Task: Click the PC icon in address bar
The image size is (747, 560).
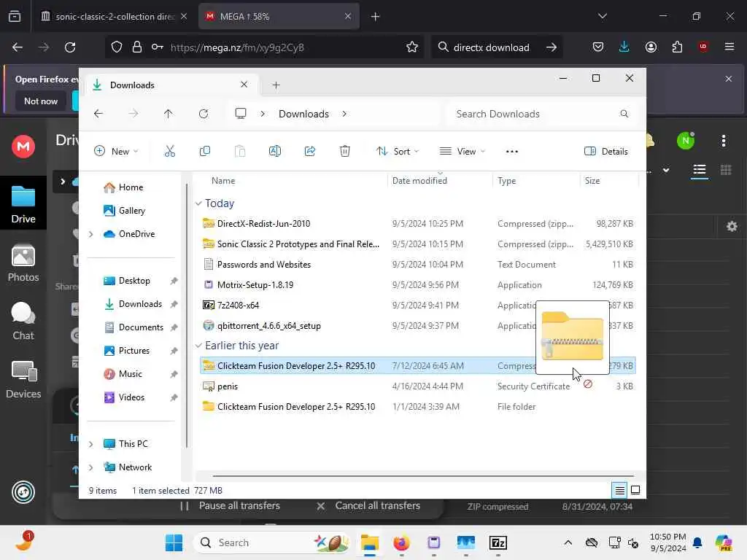Action: [241, 113]
